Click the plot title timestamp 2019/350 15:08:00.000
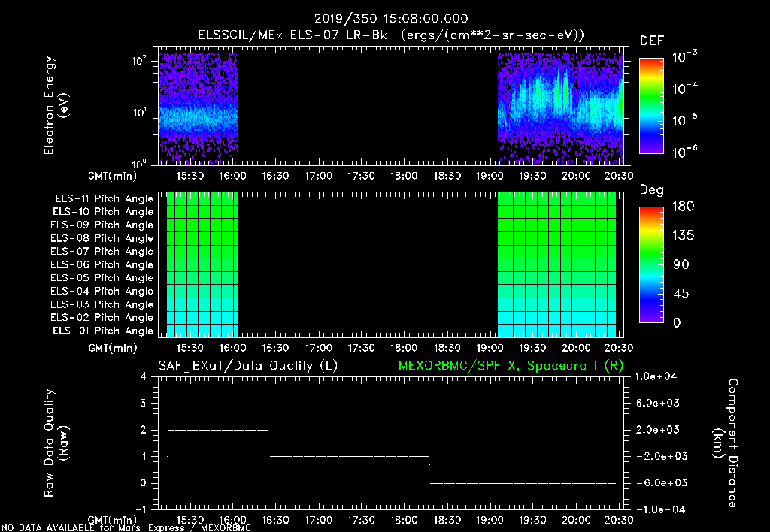Screen dimensions: 770x532 pyautogui.click(x=391, y=19)
